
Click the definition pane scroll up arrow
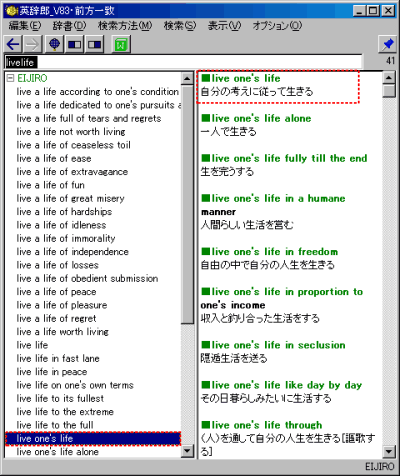(x=389, y=78)
